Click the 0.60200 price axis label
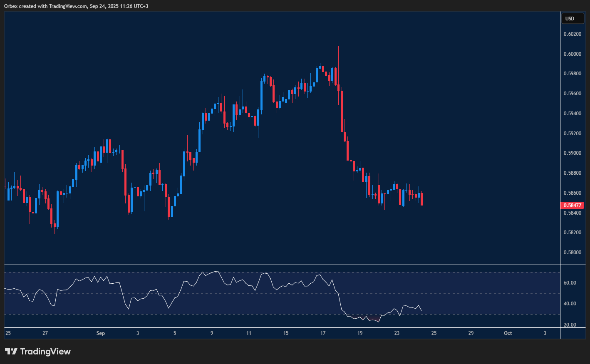 pos(572,34)
